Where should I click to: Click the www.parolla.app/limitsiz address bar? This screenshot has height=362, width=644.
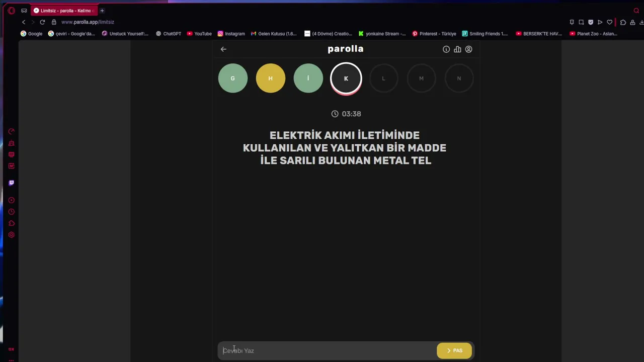pyautogui.click(x=88, y=22)
